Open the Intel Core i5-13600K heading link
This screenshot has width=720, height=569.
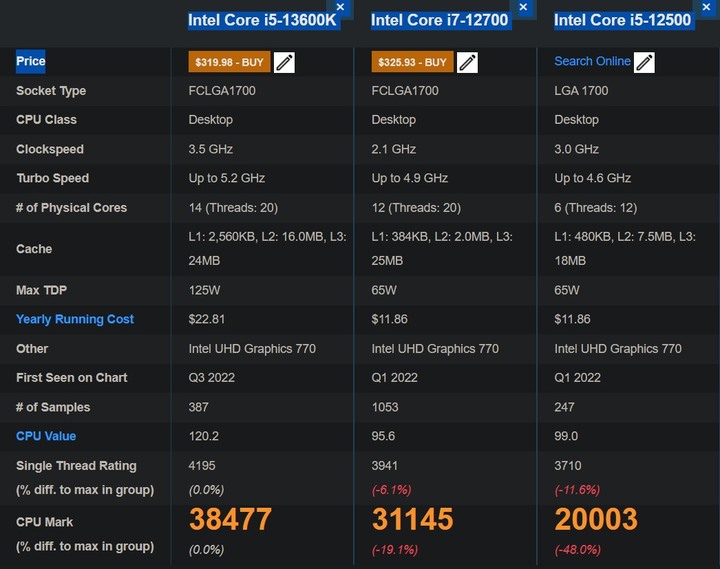click(262, 20)
